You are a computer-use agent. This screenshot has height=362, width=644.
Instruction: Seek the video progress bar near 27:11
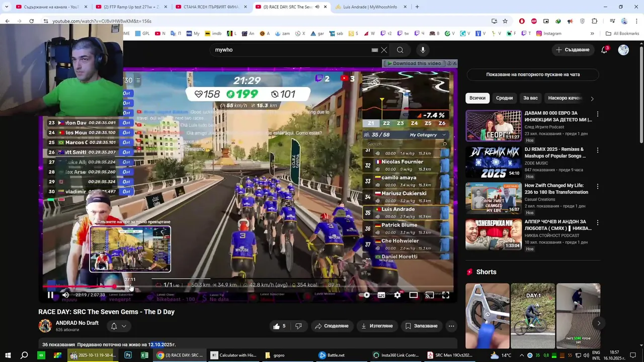130,287
